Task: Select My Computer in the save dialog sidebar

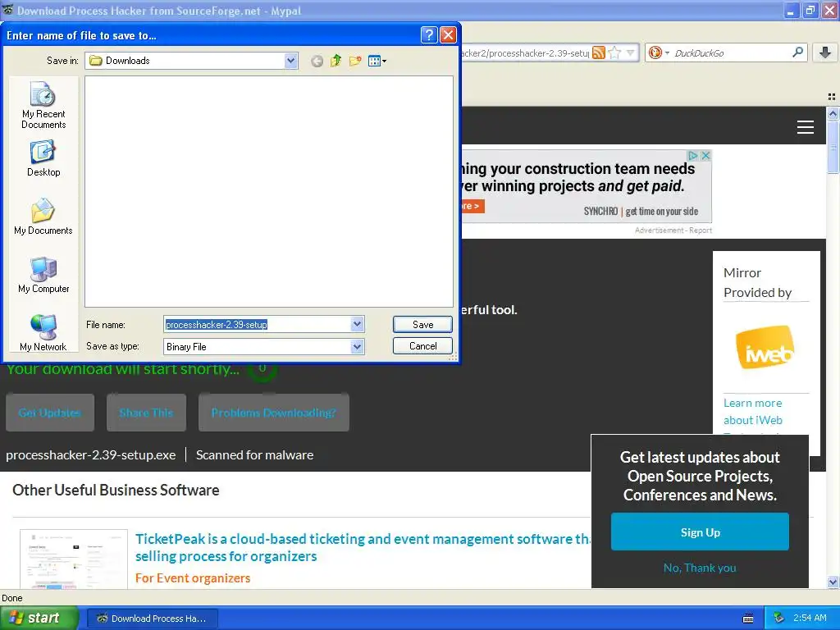Action: tap(43, 274)
